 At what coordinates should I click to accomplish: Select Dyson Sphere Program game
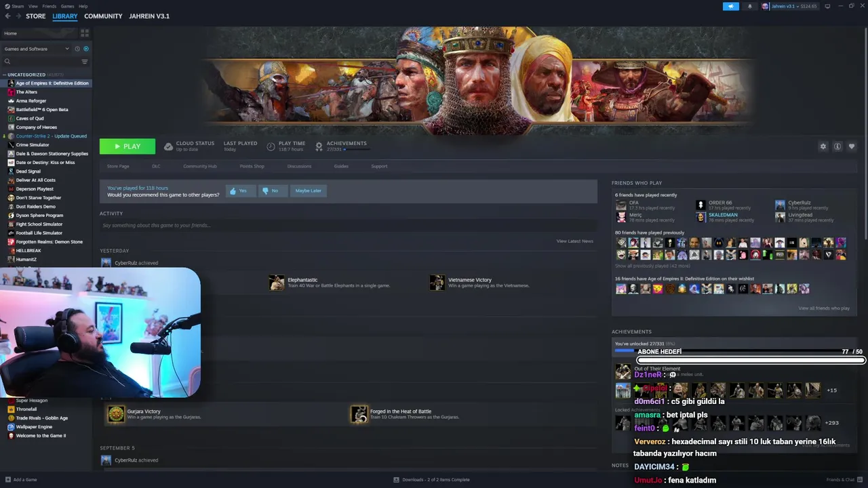click(39, 216)
